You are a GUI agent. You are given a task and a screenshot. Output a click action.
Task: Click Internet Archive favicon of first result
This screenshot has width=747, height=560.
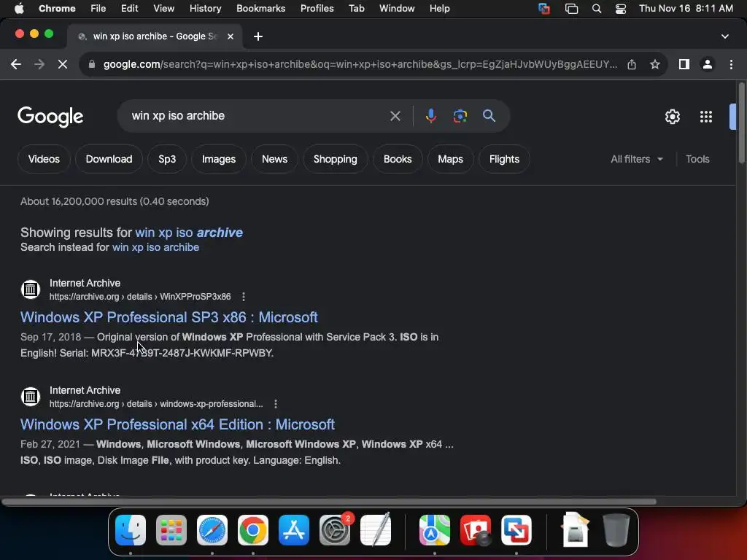(31, 289)
